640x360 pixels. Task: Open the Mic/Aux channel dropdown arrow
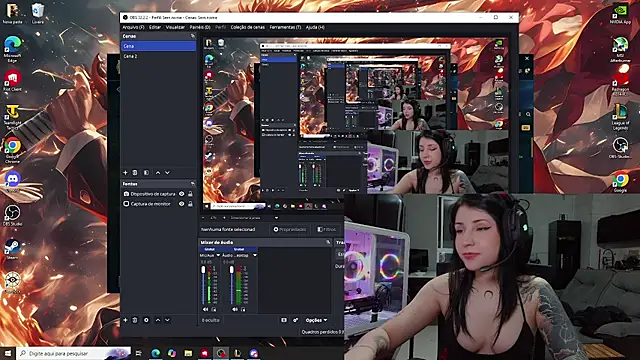tap(218, 255)
